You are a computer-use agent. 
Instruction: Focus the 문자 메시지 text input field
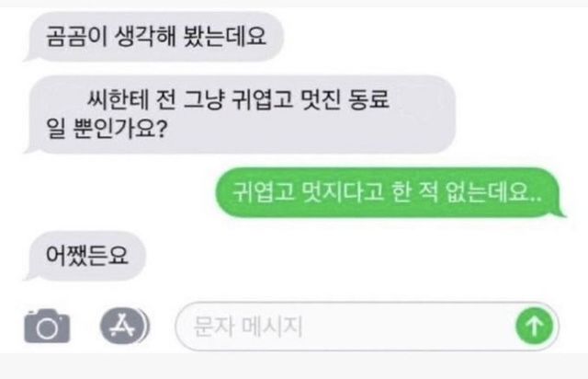coord(367,326)
